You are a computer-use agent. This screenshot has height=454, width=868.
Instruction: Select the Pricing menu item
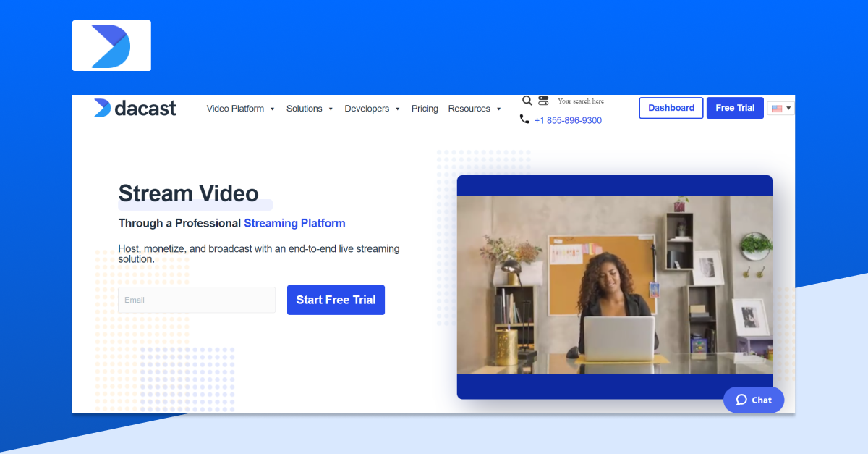pos(425,109)
